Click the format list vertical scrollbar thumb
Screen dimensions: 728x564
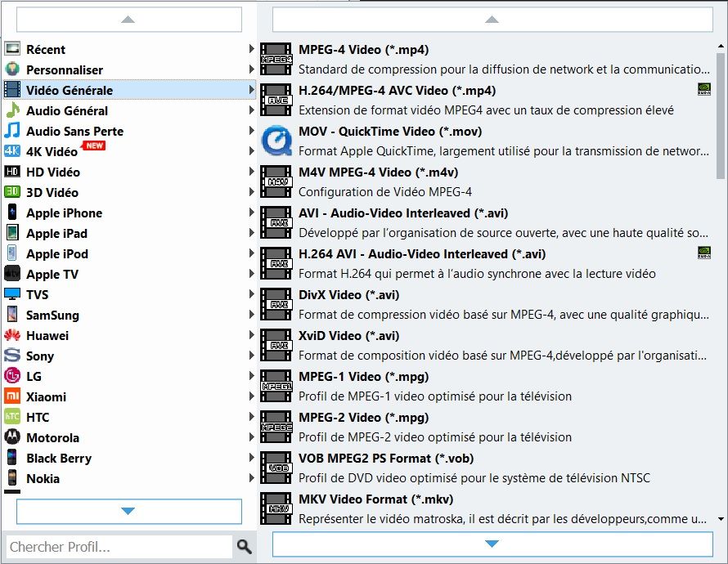tap(720, 115)
